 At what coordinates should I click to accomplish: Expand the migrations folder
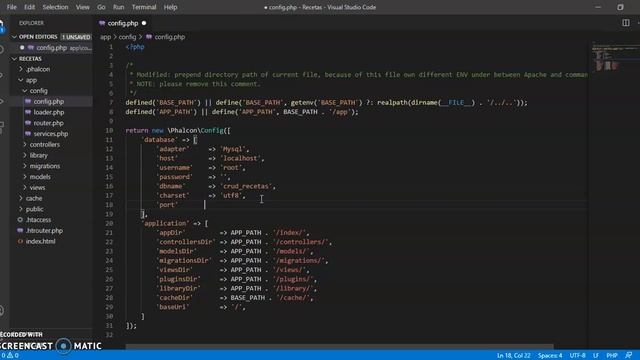tap(25, 166)
